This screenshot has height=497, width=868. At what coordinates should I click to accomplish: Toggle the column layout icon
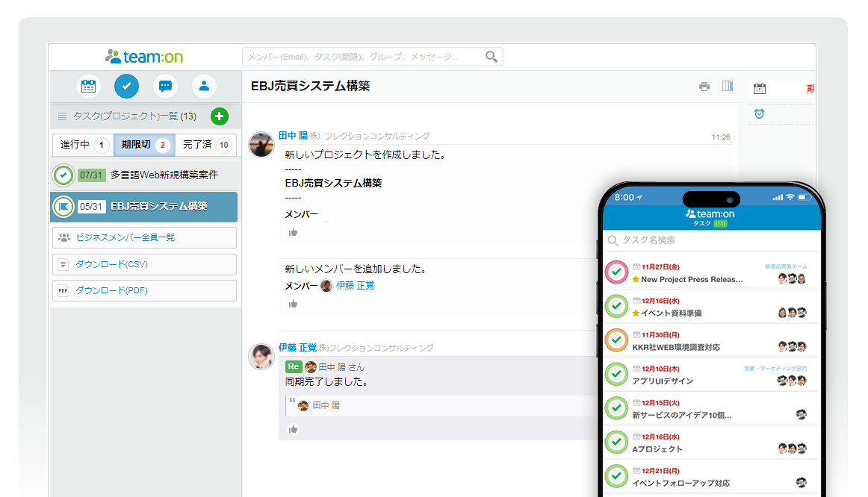[x=728, y=86]
